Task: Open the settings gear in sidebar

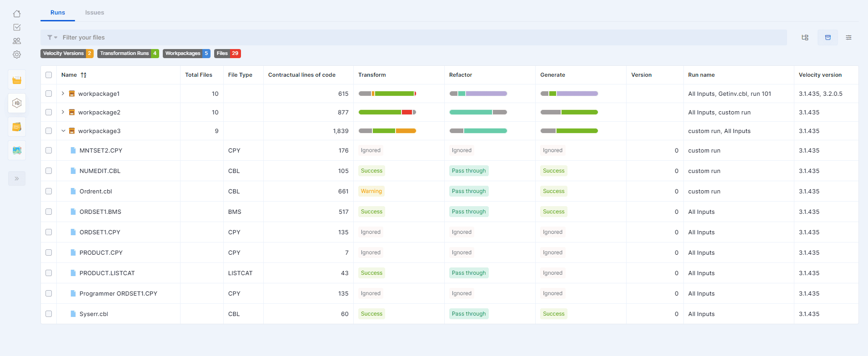Action: [17, 54]
